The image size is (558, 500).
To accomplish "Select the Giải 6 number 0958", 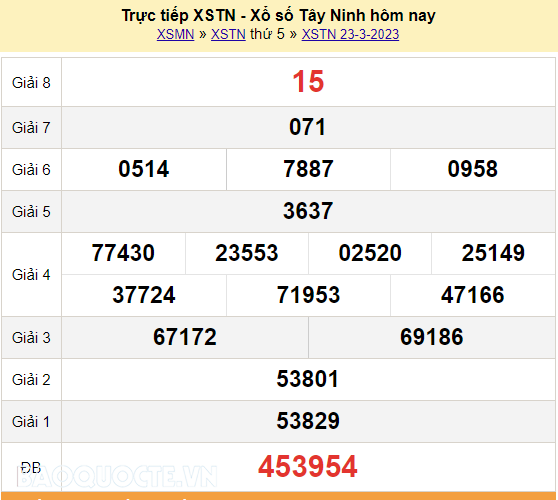I will click(473, 169).
